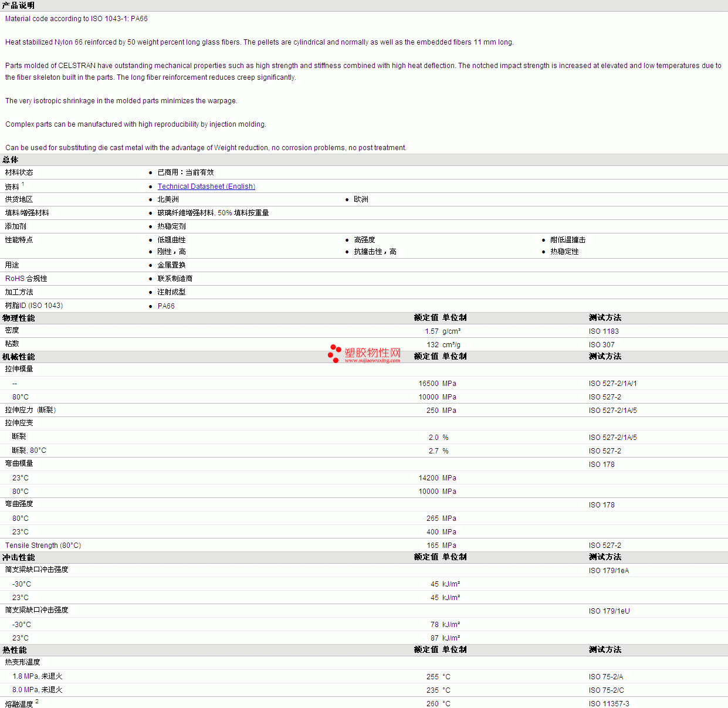Click the test method 'ISO 1183'
Screen dimensions: 728x708
click(604, 331)
